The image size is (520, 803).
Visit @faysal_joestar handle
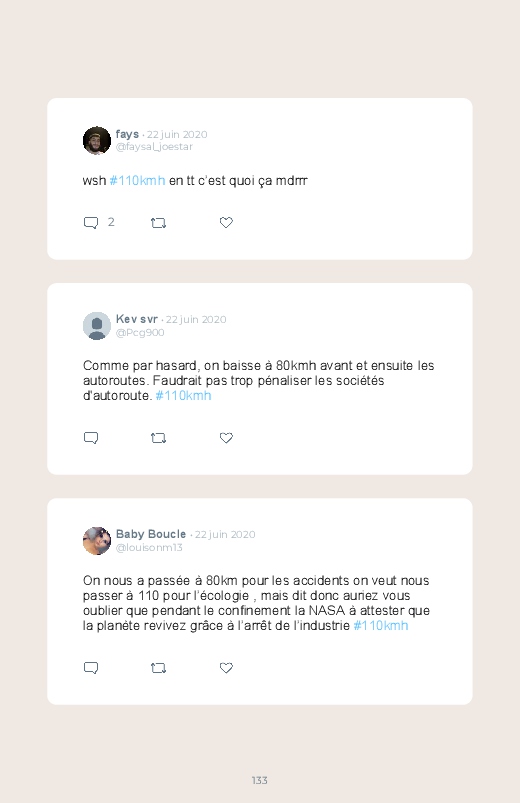[x=154, y=147]
